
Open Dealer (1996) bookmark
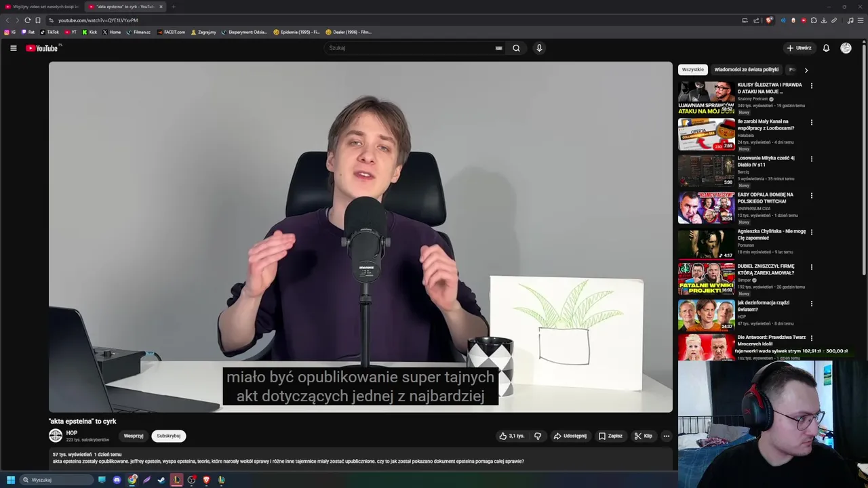coord(349,32)
